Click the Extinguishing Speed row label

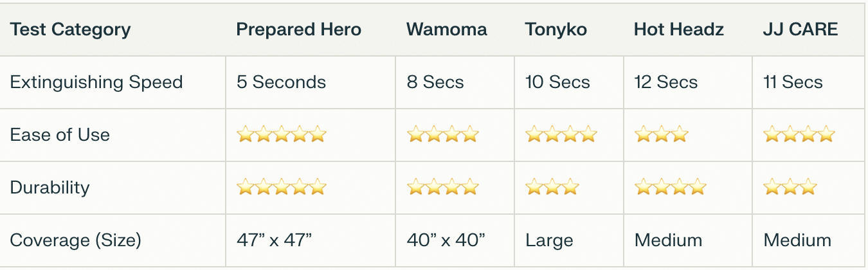click(96, 82)
